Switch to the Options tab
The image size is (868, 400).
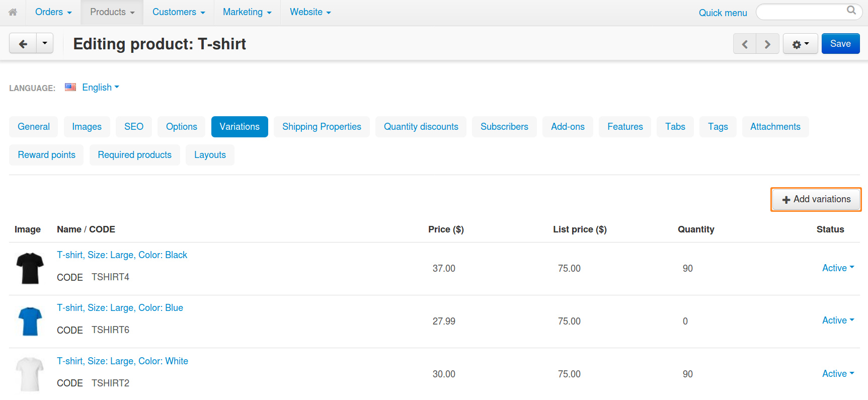click(x=182, y=127)
